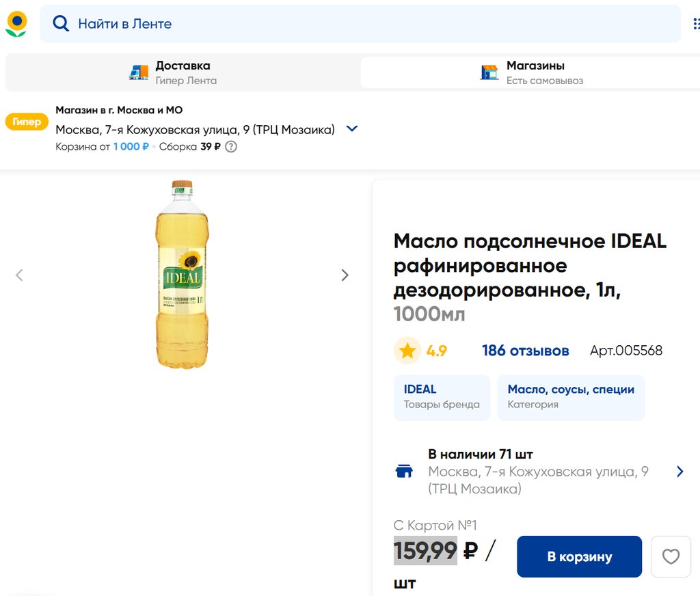Open the Масло, соусы, специи category
Viewport: 700px width, 596px height.
[571, 396]
